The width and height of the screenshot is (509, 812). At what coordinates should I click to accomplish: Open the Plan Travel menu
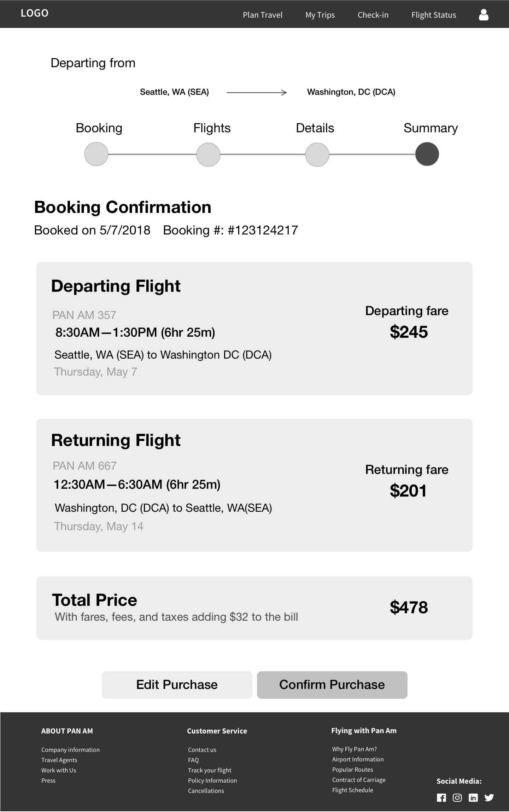pyautogui.click(x=263, y=15)
